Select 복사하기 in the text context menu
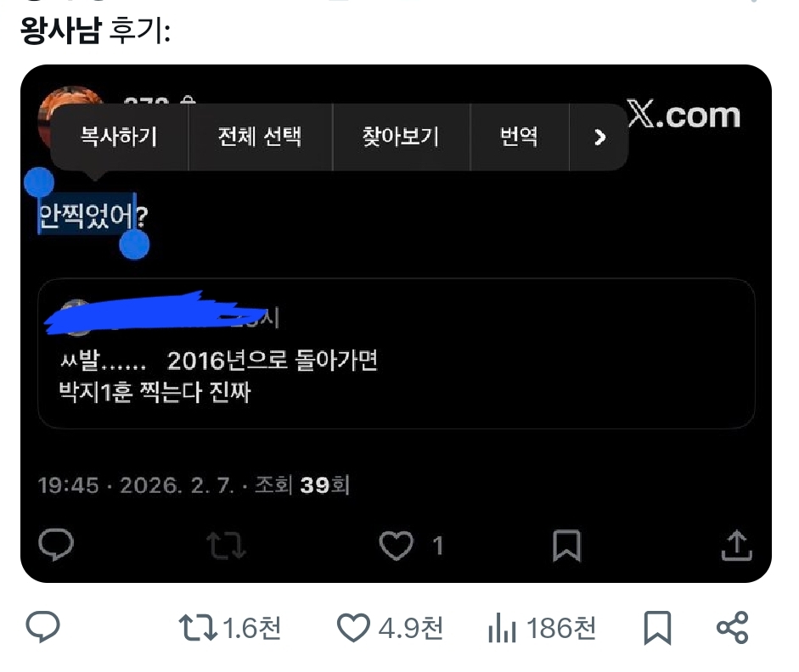The image size is (799, 672). click(119, 137)
